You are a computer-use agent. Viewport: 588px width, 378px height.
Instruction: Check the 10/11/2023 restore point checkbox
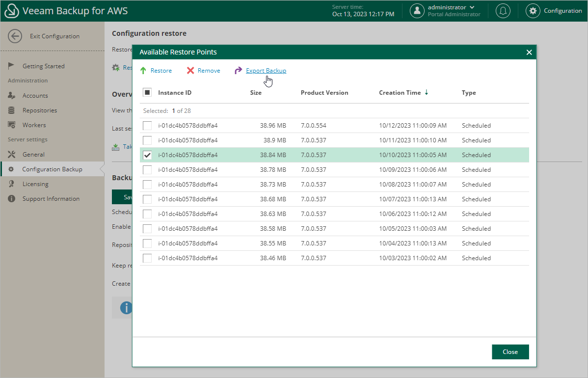pyautogui.click(x=147, y=140)
